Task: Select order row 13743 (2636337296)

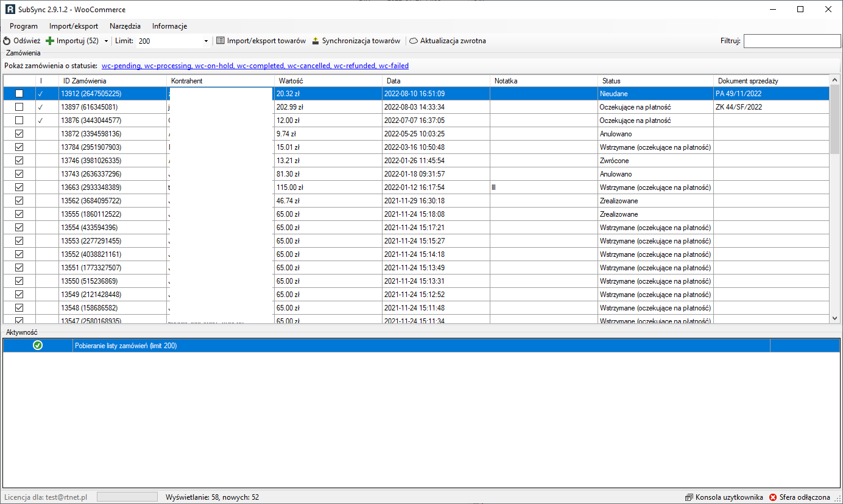Action: (417, 174)
